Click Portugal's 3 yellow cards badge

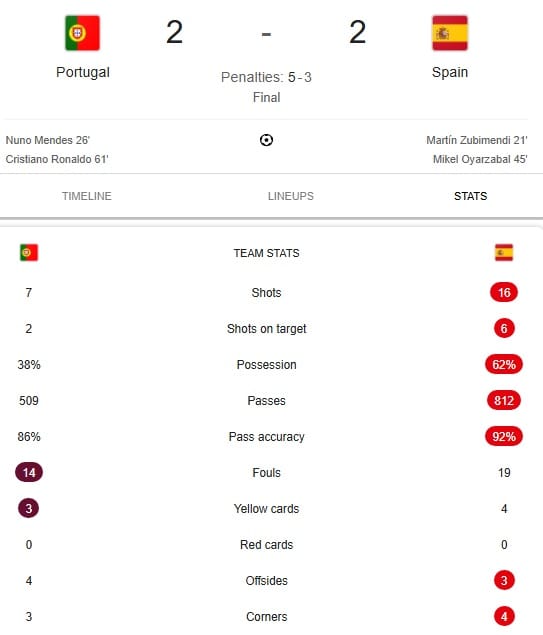point(29,508)
